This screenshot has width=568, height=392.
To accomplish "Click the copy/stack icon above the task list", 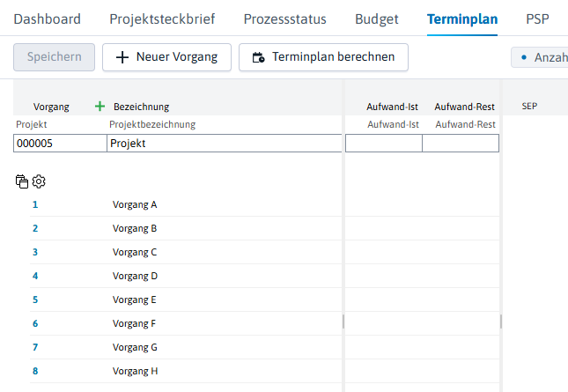I will (22, 181).
